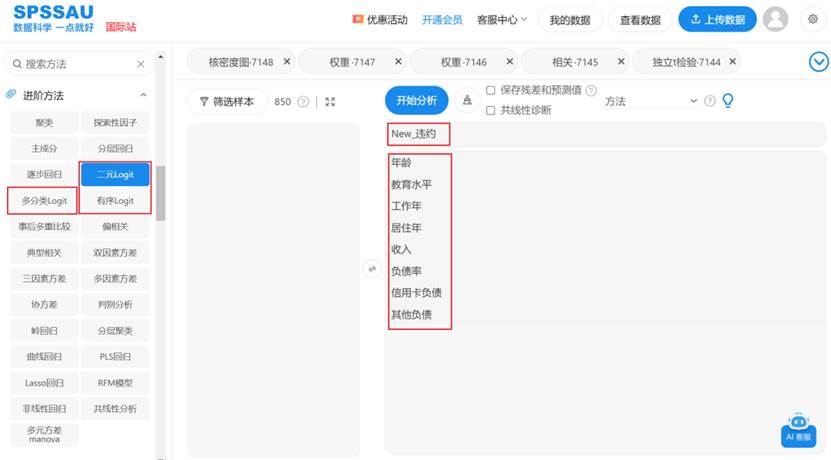Open the 方法 dropdown
The image size is (831, 460).
click(651, 101)
